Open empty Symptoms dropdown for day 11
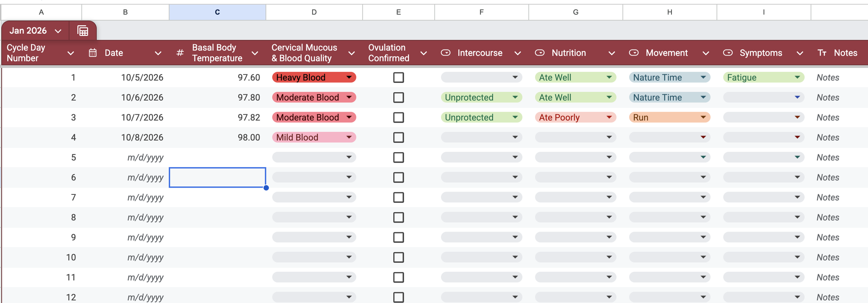This screenshot has width=868, height=303. [763, 277]
